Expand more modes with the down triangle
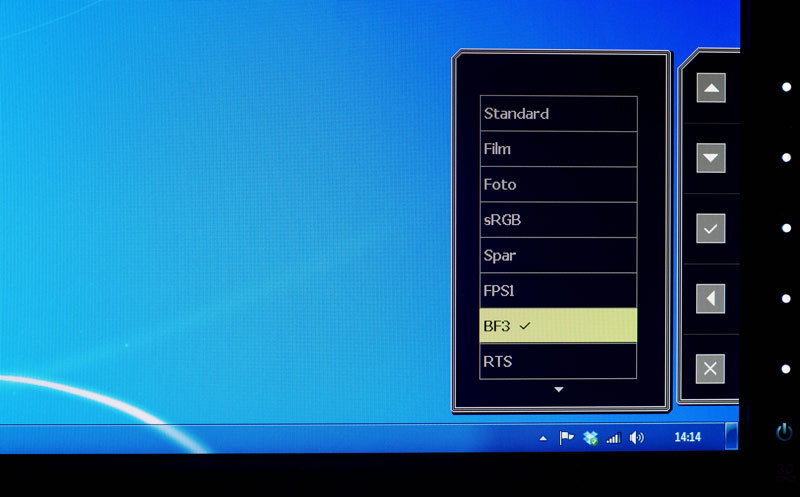This screenshot has width=800, height=497. click(x=559, y=389)
